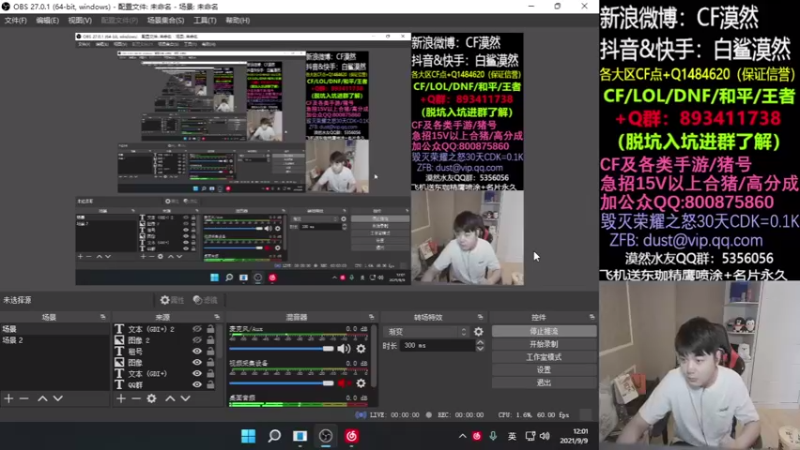Open the 帮助(H) menu
Image resolution: width=800 pixels, height=450 pixels.
pyautogui.click(x=237, y=20)
